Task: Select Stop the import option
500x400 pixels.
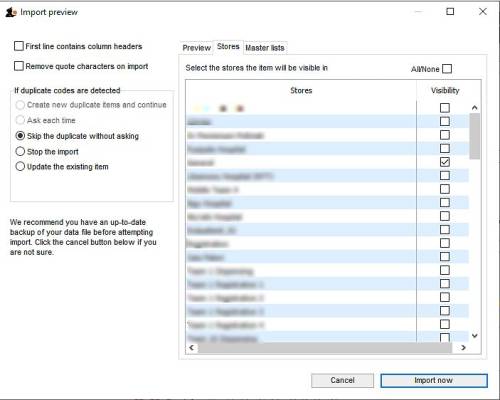Action: (20, 151)
